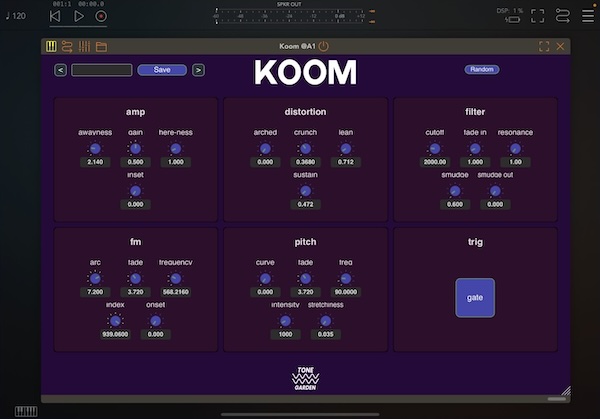Viewport: 600px width, 419px height.
Task: Click the amp here-ness knob
Action: click(176, 148)
